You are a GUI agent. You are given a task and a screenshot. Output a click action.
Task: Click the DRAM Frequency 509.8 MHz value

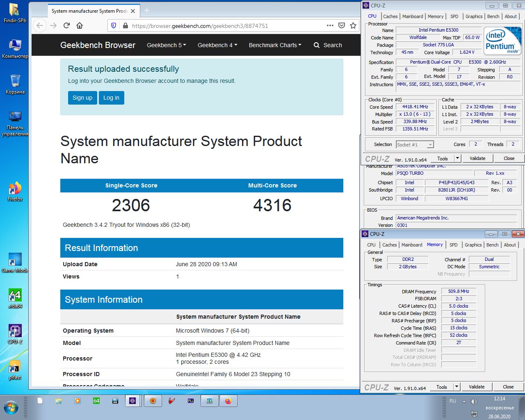pyautogui.click(x=459, y=291)
